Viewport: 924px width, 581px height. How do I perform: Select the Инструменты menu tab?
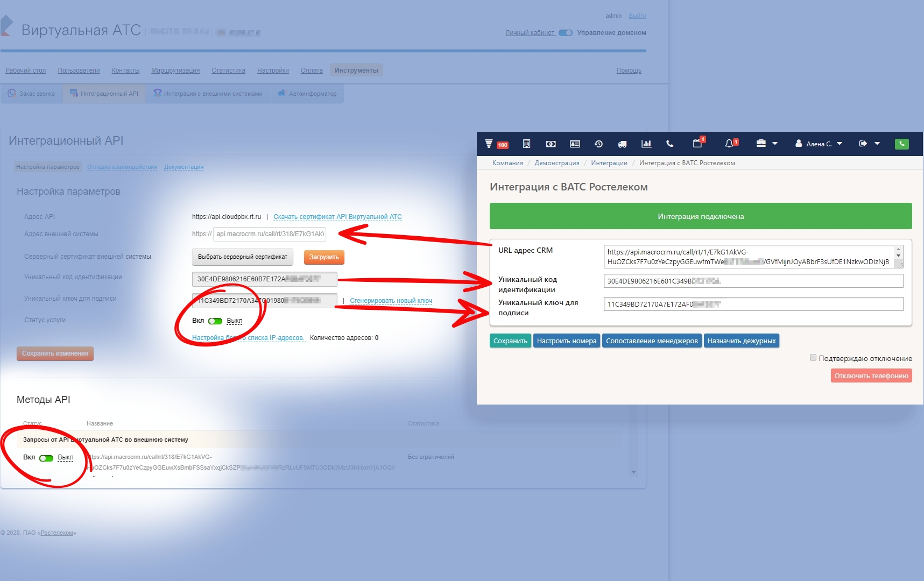[x=356, y=70]
